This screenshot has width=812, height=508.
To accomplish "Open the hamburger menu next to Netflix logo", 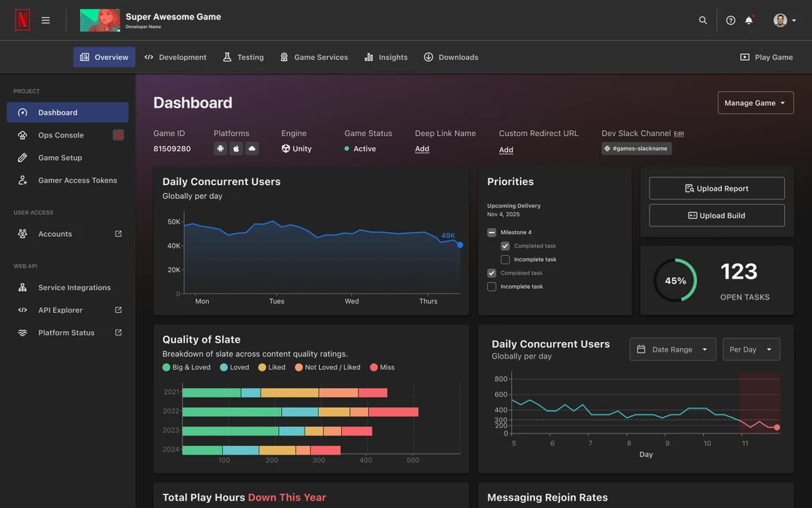I will point(45,20).
